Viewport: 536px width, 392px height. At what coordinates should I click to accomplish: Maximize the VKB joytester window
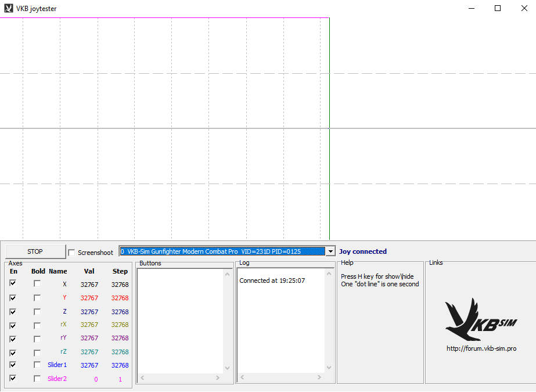coord(498,9)
